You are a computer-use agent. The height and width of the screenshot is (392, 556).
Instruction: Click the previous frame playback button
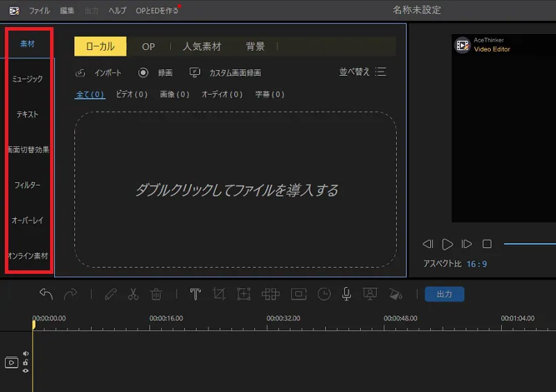point(428,244)
